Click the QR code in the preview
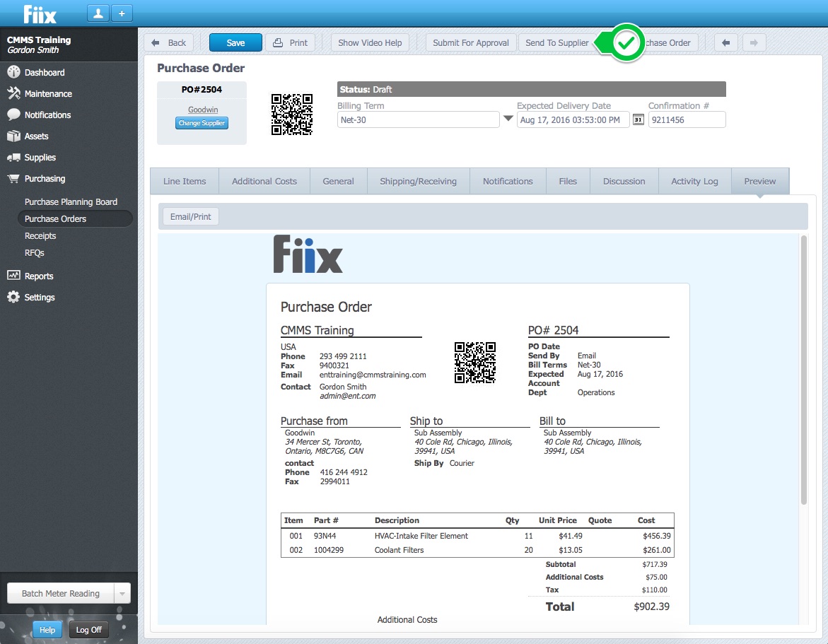Screen dimensions: 828x644 coord(475,363)
